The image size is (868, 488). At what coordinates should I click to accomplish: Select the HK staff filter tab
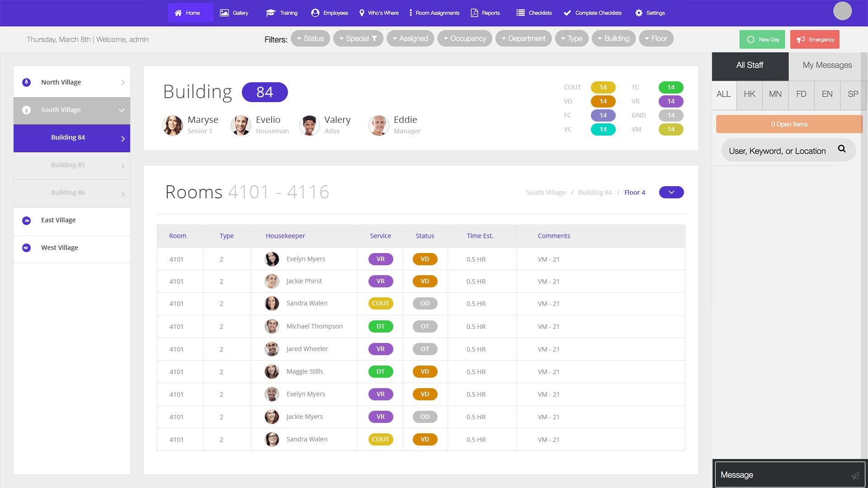pos(749,94)
